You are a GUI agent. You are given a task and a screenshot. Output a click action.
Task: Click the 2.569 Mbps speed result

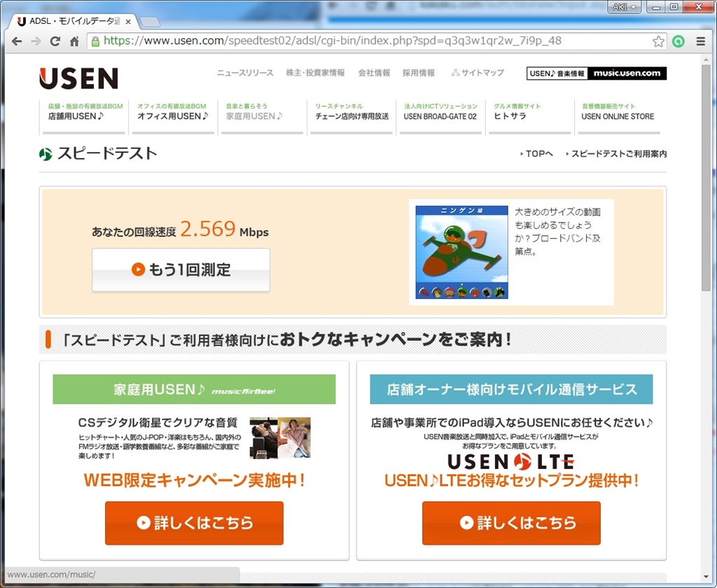(x=224, y=229)
